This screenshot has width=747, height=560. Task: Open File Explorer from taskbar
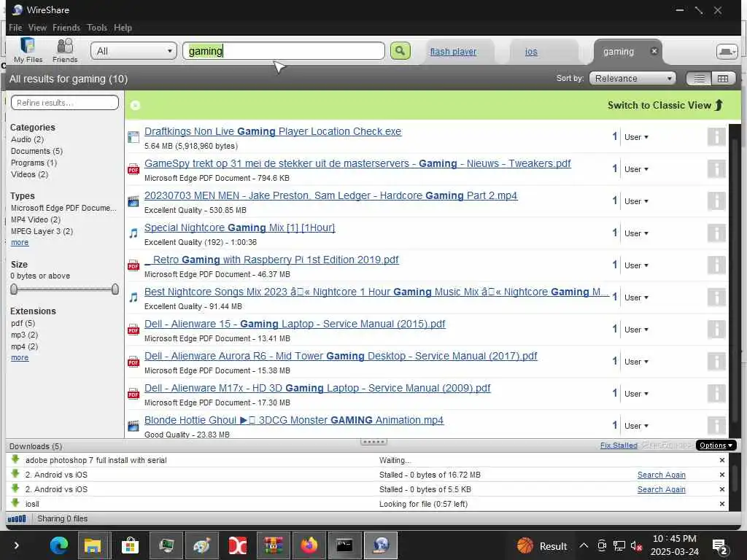[x=93, y=545]
